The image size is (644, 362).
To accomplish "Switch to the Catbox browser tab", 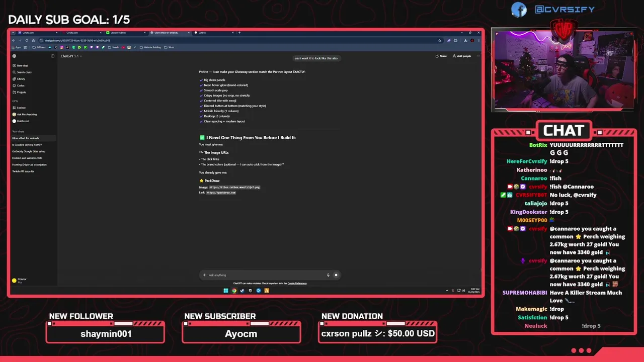I will (x=214, y=33).
